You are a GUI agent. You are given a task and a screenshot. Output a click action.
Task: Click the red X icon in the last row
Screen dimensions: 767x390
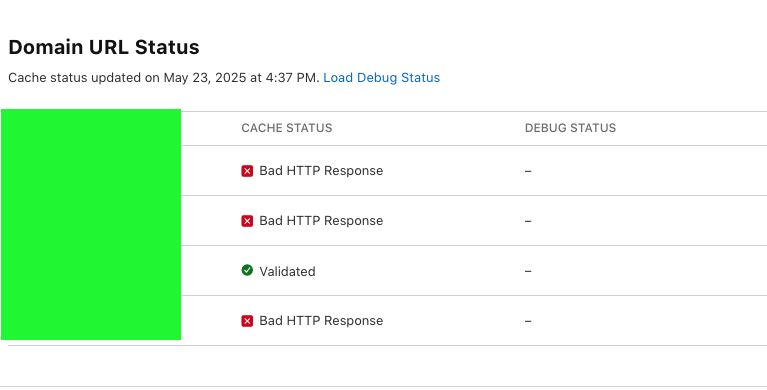tap(247, 321)
